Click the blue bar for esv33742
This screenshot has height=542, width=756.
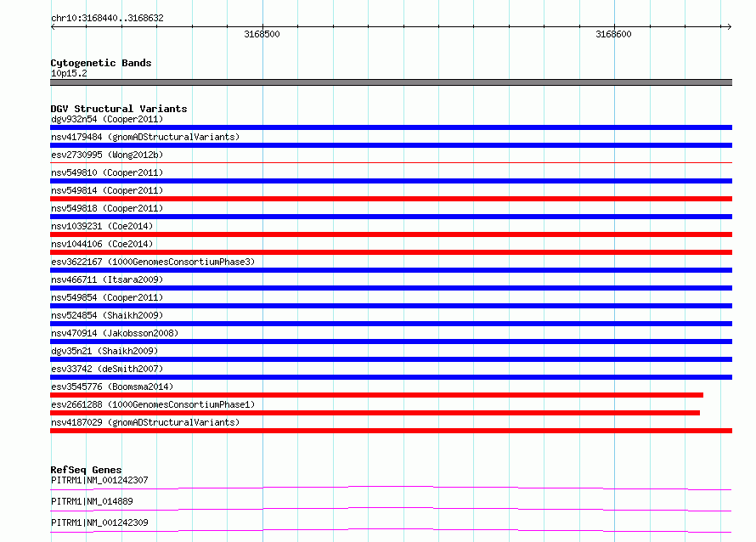tap(391, 377)
